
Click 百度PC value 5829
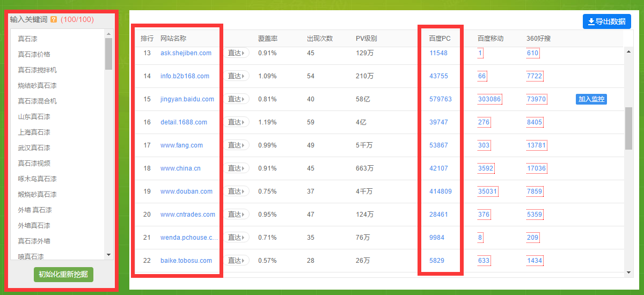[x=437, y=261]
